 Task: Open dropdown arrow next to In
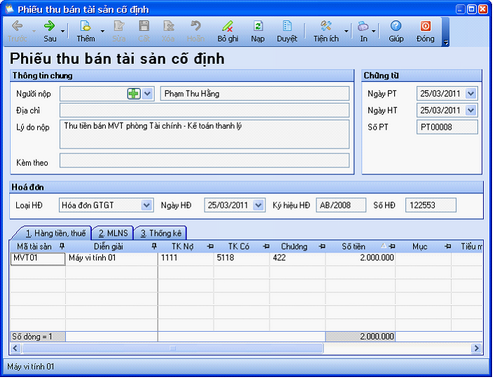[374, 31]
